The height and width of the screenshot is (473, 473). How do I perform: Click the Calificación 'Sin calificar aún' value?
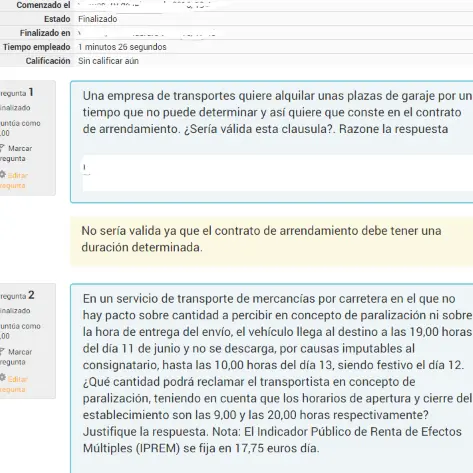click(108, 61)
